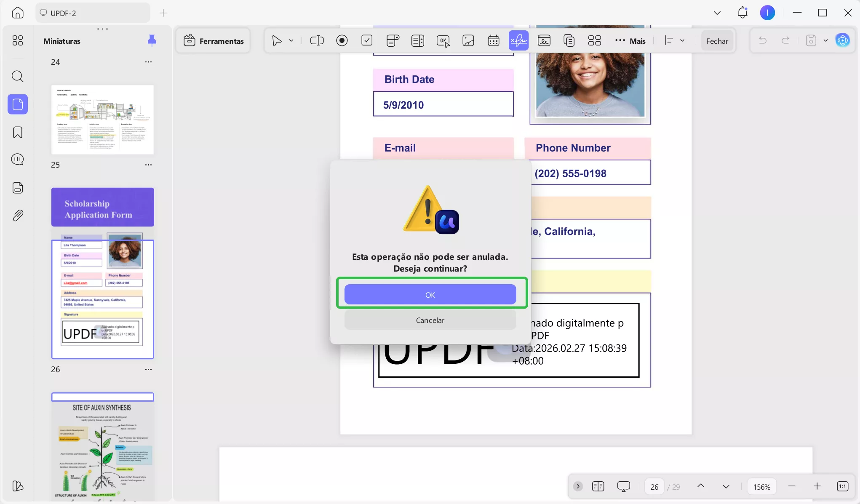This screenshot has height=504, width=860.
Task: Click OK in the warning dialog
Action: click(430, 294)
